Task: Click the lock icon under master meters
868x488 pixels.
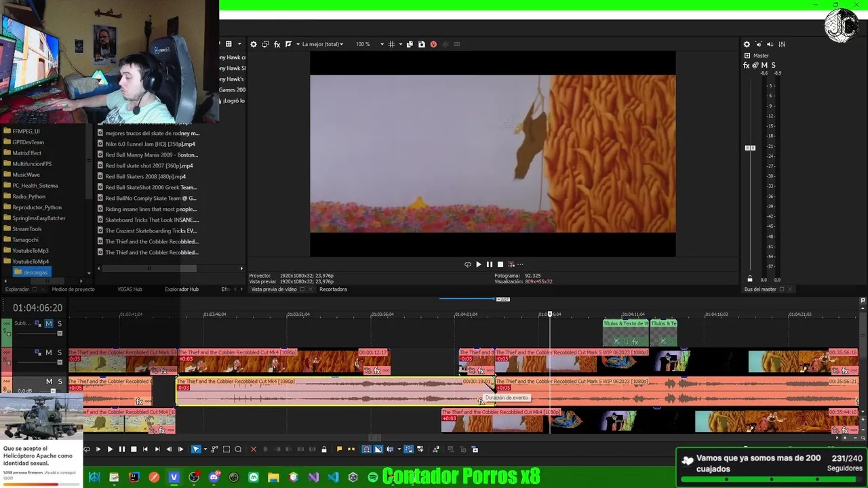Action: 749,279
